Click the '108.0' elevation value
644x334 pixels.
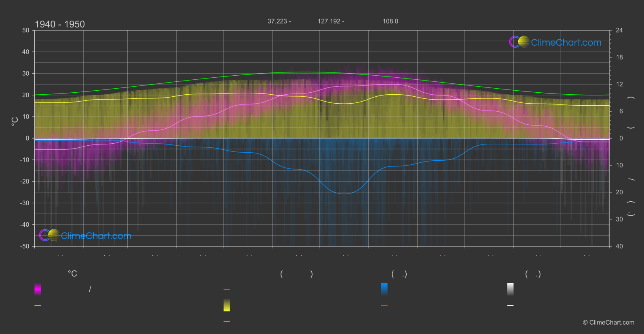point(391,21)
